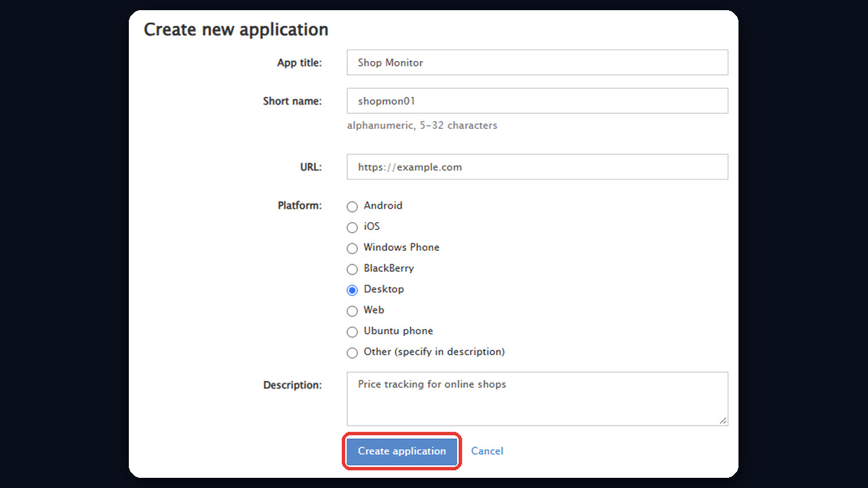Click into the Short name field
Screen dimensions: 868x488
coord(537,101)
